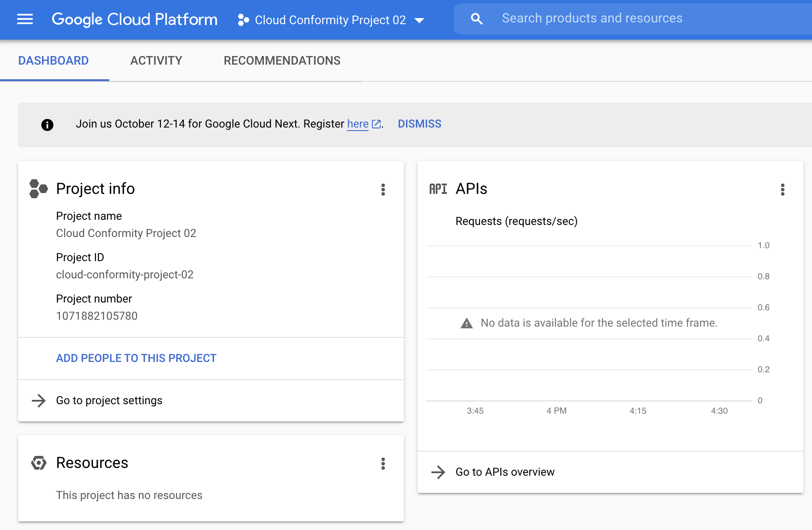Click the info icon in banner
Viewport: 812px width, 530px height.
pos(47,125)
